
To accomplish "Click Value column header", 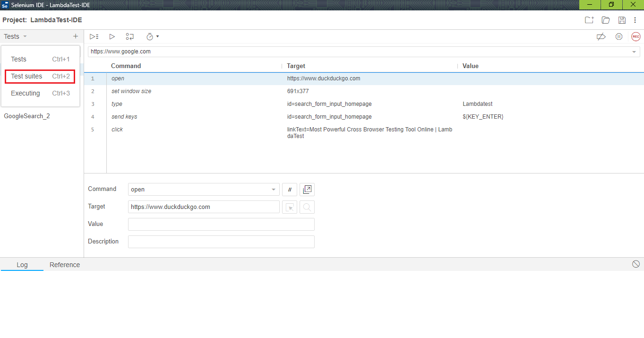I will click(x=471, y=66).
